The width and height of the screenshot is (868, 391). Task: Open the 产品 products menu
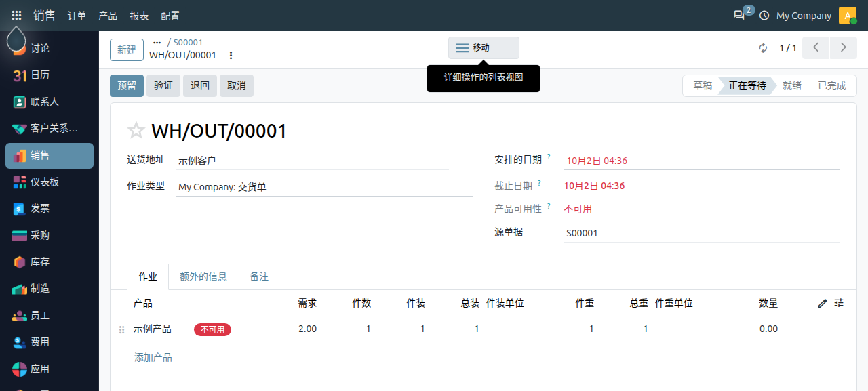[x=108, y=16]
